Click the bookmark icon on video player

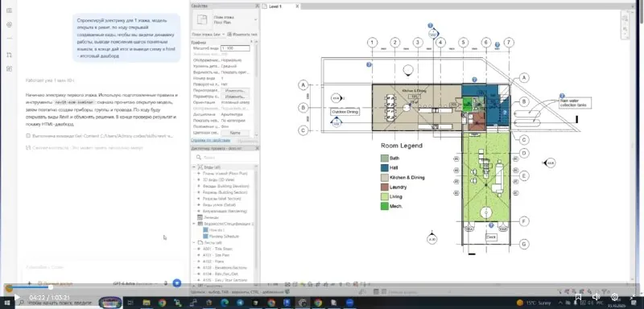578,297
